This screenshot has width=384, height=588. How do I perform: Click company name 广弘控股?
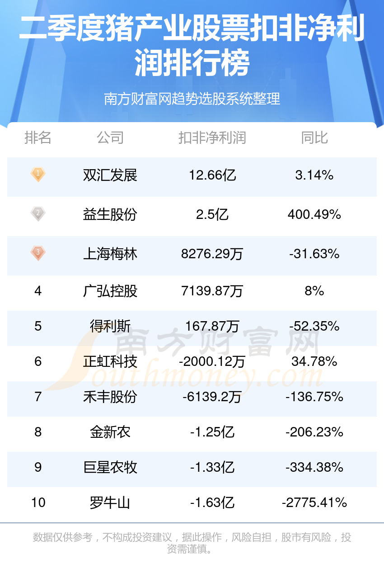point(110,291)
